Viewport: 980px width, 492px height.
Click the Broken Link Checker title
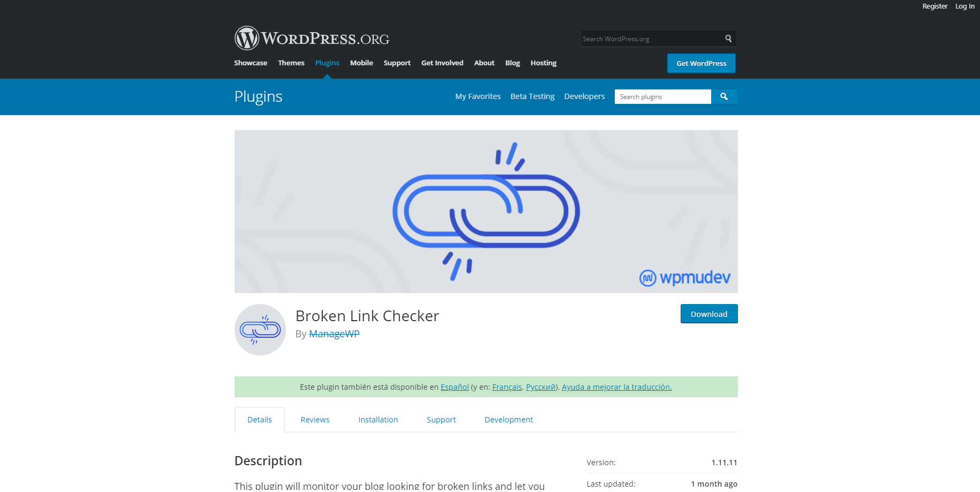click(x=367, y=316)
